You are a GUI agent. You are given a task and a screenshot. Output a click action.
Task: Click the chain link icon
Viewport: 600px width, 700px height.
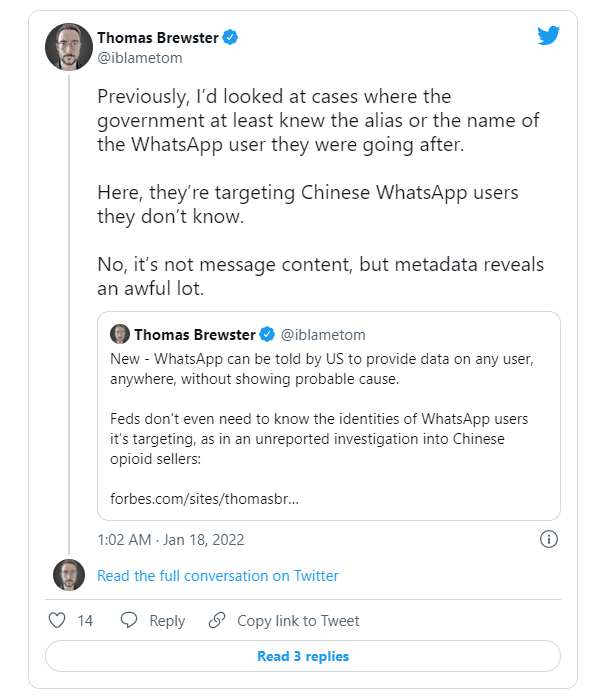tap(216, 621)
